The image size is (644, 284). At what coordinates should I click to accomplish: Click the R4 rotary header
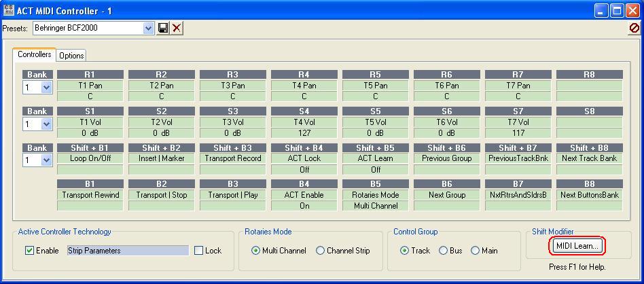(x=304, y=74)
